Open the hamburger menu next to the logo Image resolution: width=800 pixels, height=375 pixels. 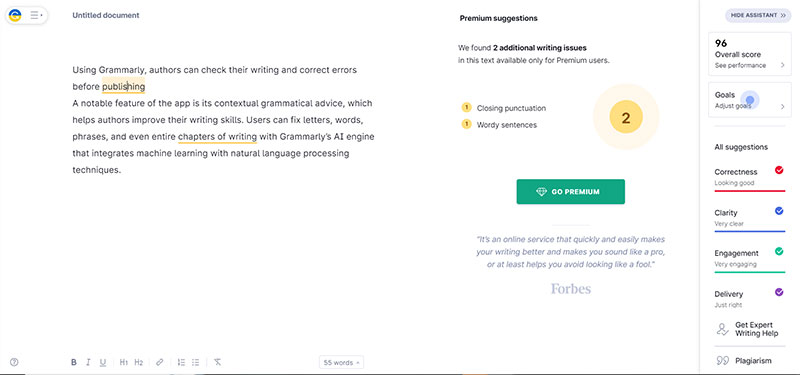(x=36, y=16)
